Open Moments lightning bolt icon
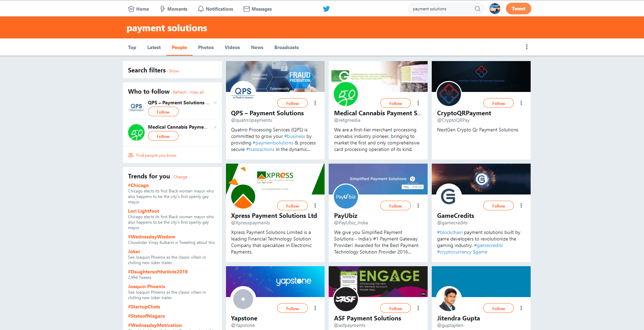 [x=162, y=9]
